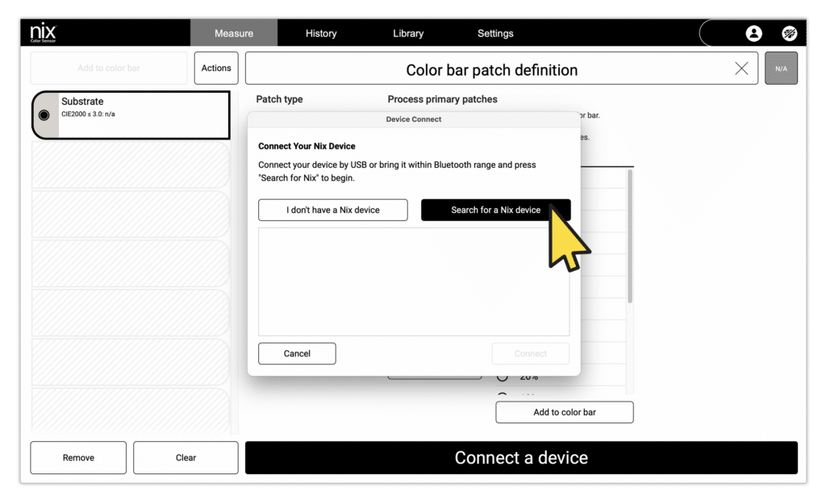Click the device disconnected status icon
826x504 pixels.
(x=789, y=33)
